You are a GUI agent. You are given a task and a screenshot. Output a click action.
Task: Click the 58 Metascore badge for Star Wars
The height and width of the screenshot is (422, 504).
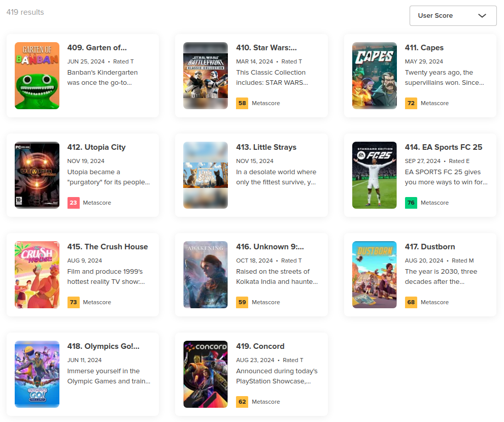(x=242, y=103)
